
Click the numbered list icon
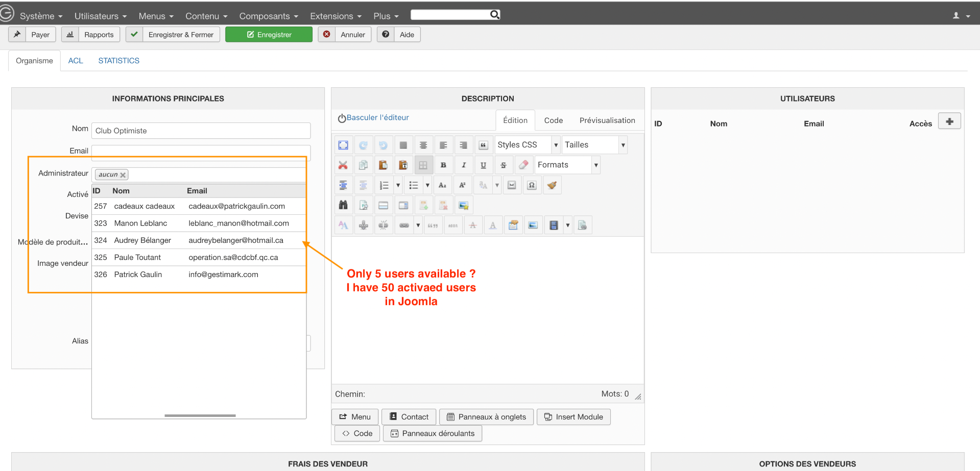pyautogui.click(x=385, y=185)
